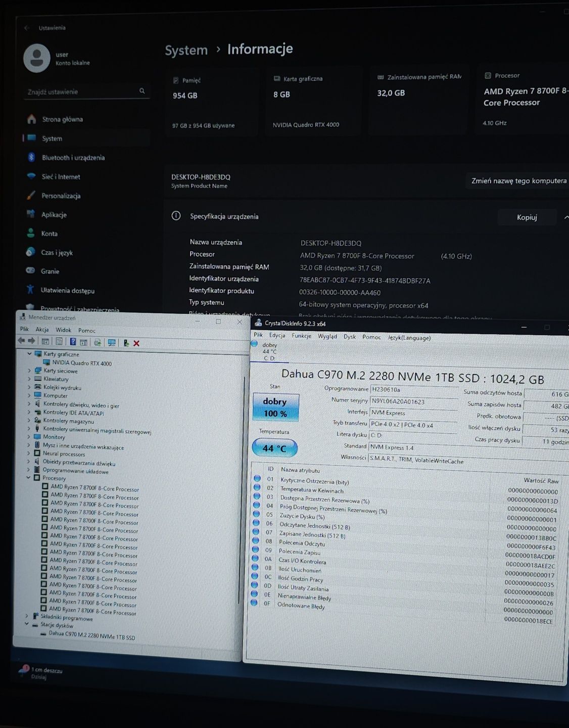Click the Karta graficzna 8 GB card
Image resolution: width=569 pixels, height=728 pixels.
(x=313, y=102)
